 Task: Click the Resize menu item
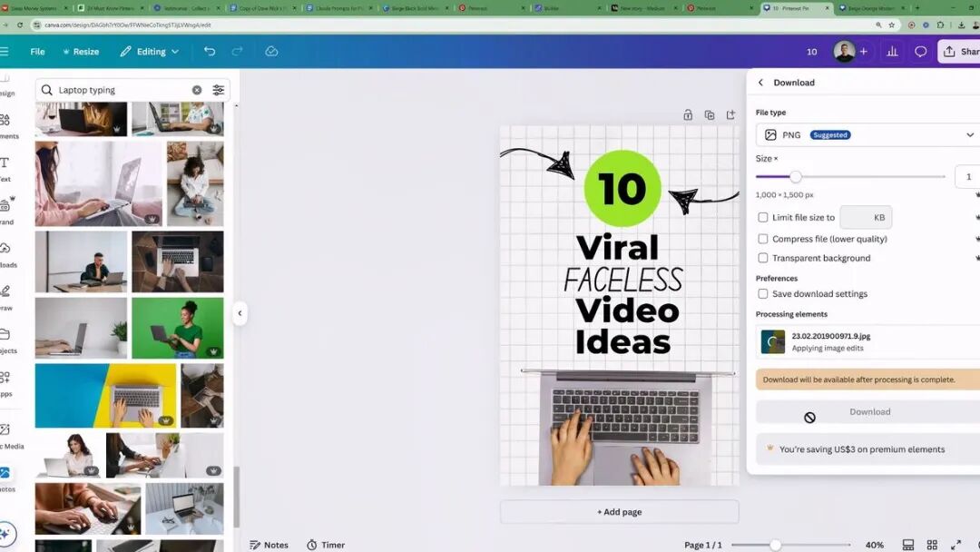pos(81,51)
